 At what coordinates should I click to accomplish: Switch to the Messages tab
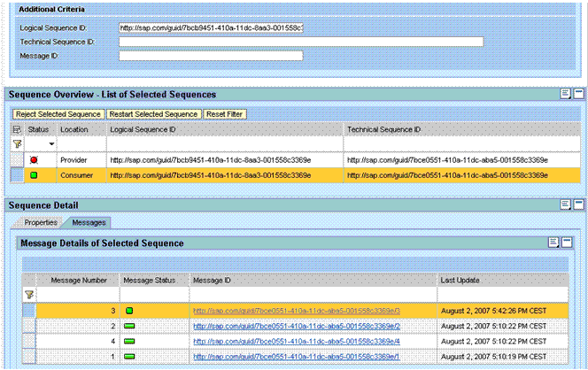point(89,222)
